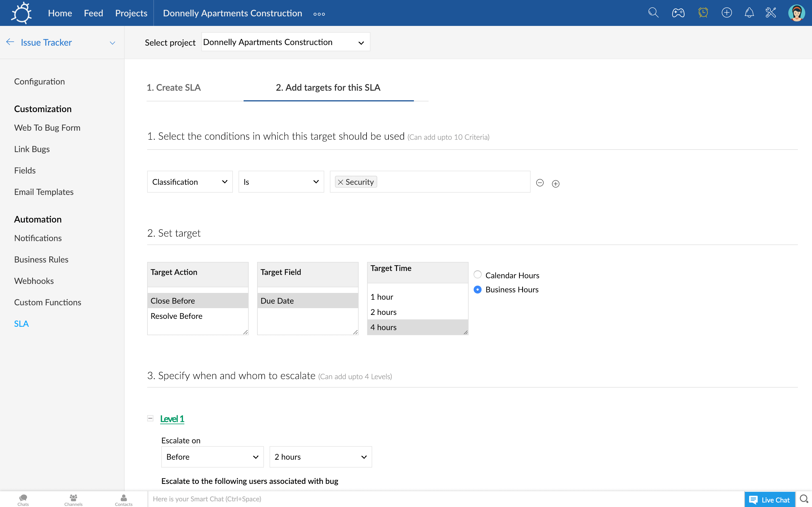This screenshot has height=507, width=812.
Task: Open the notifications bell
Action: click(749, 13)
